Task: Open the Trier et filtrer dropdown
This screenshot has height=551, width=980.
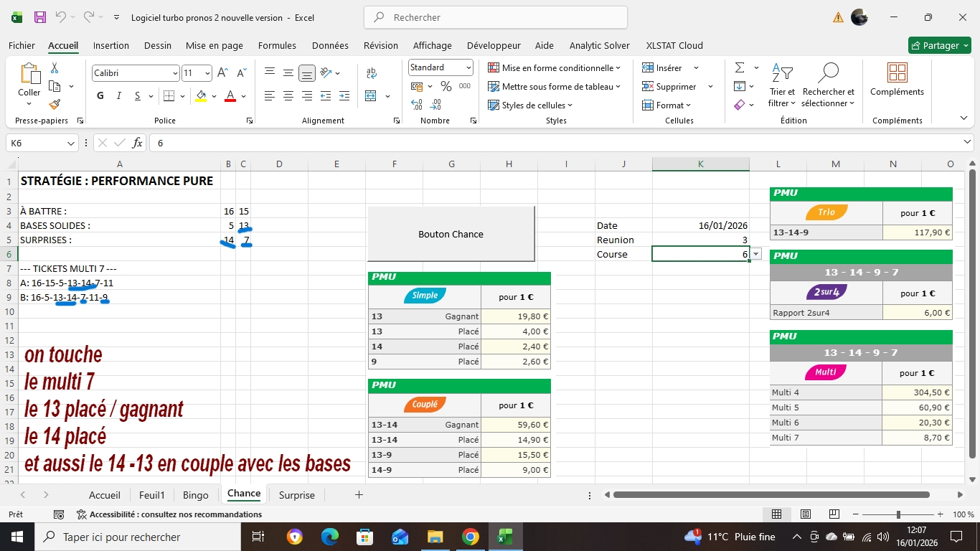Action: point(782,85)
